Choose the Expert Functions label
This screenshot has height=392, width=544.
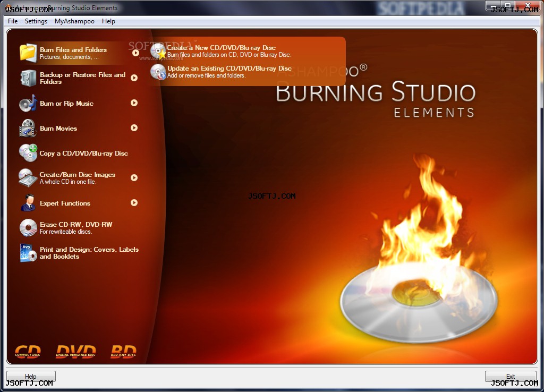tap(65, 203)
